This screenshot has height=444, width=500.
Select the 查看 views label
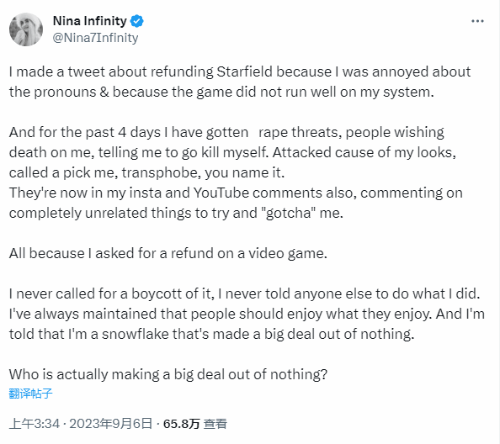(x=215, y=424)
